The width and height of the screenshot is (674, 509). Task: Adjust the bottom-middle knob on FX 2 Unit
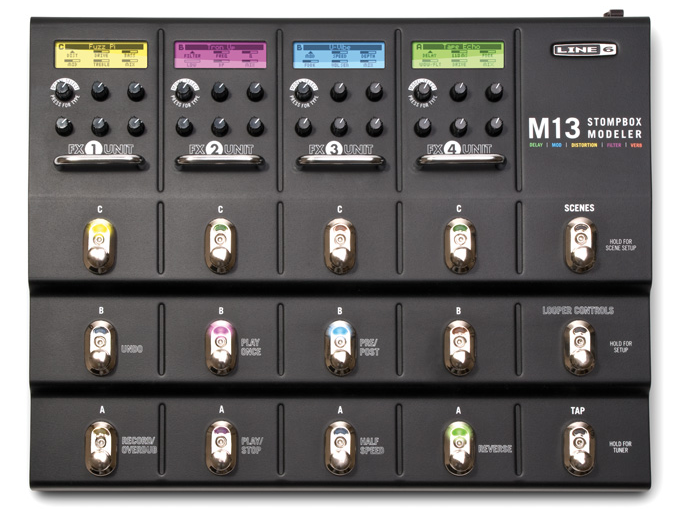(220, 126)
